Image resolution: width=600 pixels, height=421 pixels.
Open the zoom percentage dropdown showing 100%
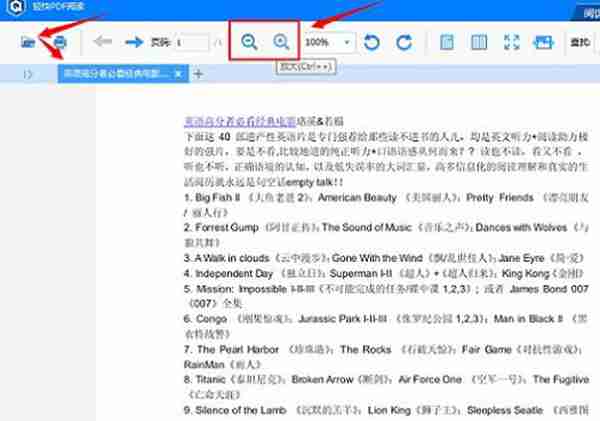click(x=329, y=42)
